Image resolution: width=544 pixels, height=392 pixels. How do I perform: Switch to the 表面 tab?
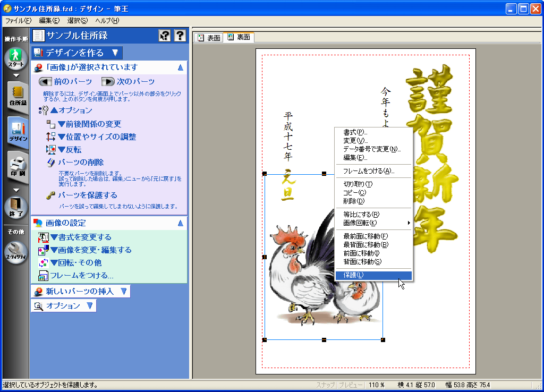pyautogui.click(x=209, y=38)
